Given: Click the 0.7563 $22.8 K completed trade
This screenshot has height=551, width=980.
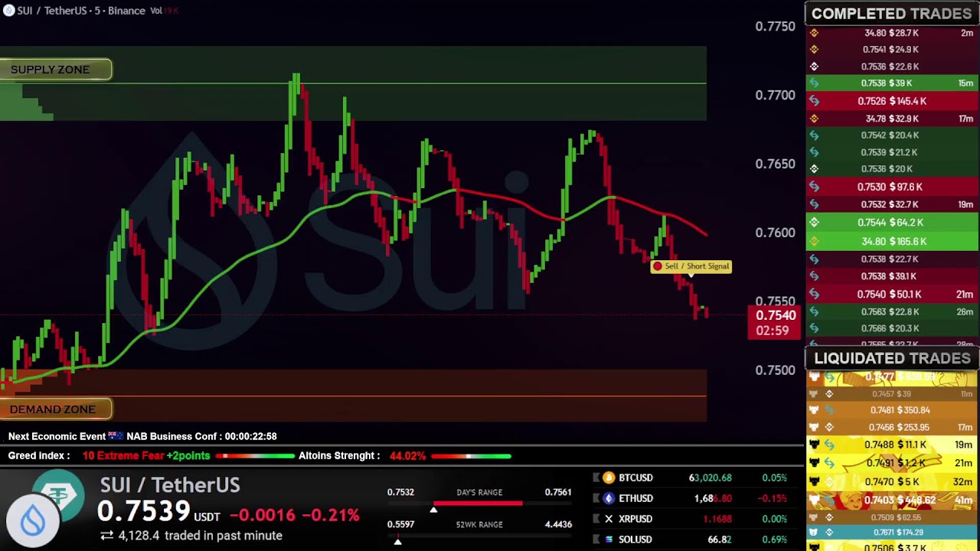Looking at the screenshot, I should pos(892,312).
